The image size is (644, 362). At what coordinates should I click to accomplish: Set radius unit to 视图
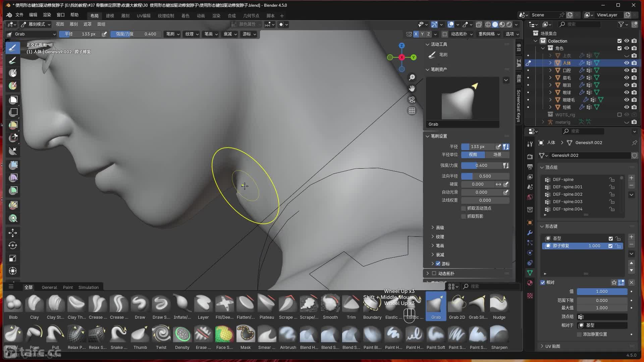click(x=473, y=155)
